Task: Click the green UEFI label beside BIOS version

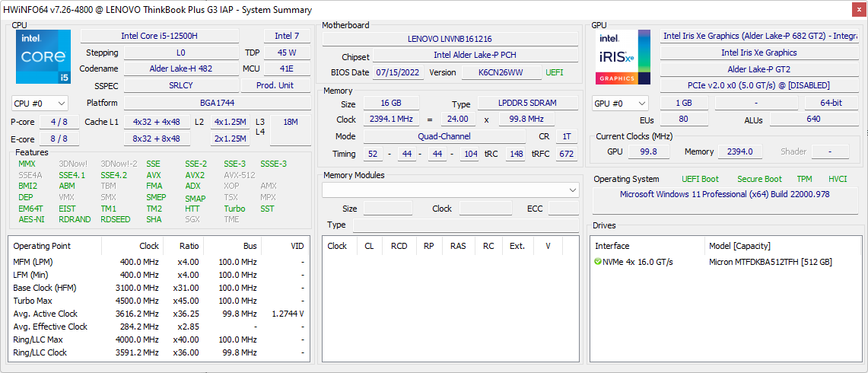Action: pos(555,72)
